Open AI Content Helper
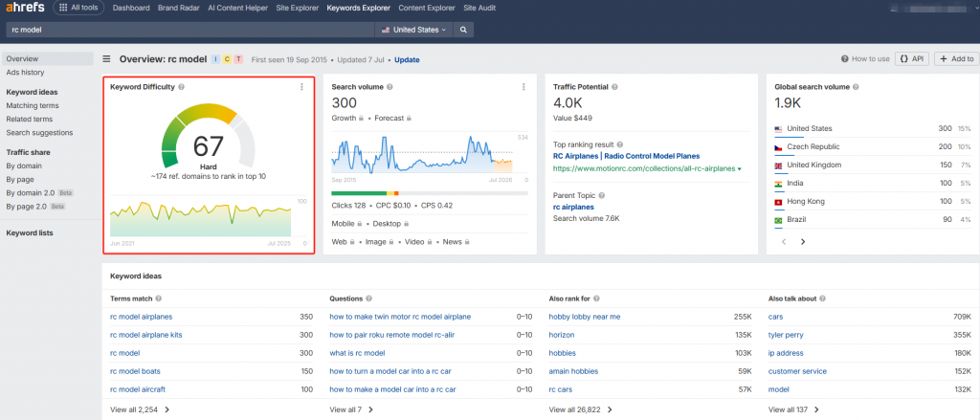Viewport: 980px width, 420px height. [237, 8]
